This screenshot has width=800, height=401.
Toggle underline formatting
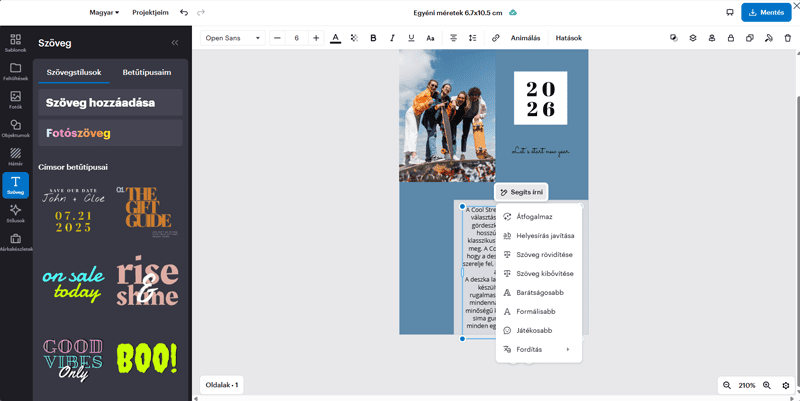(x=411, y=38)
